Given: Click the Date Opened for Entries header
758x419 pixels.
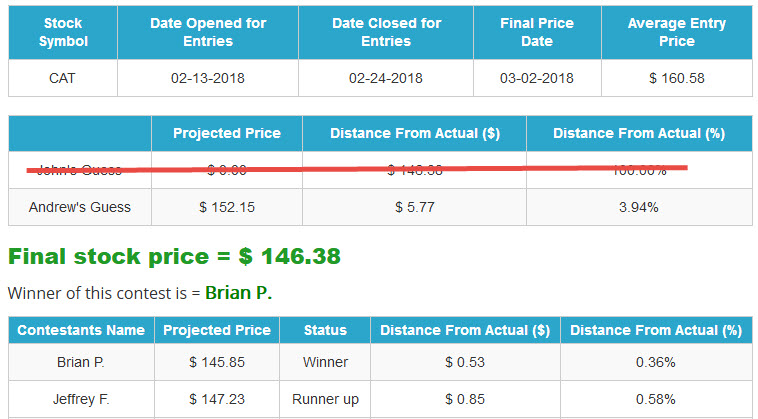Looking at the screenshot, I should pos(208,32).
